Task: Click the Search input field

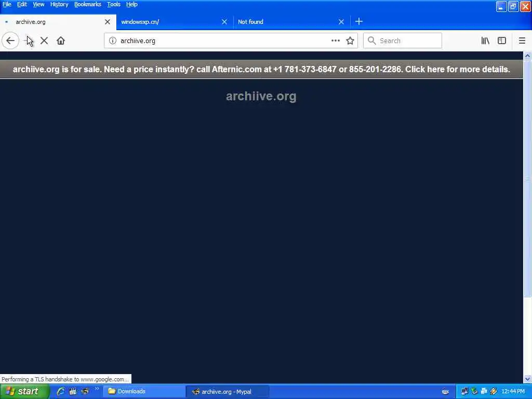Action: 403,41
